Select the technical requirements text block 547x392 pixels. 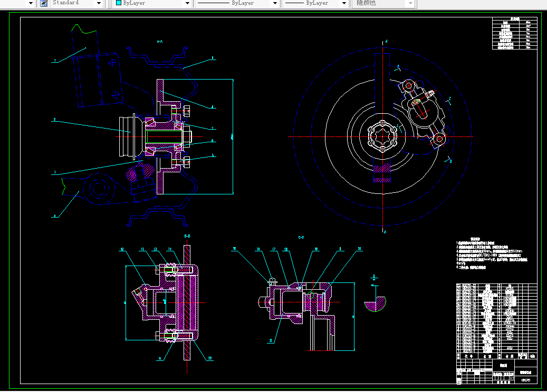tap(492, 253)
